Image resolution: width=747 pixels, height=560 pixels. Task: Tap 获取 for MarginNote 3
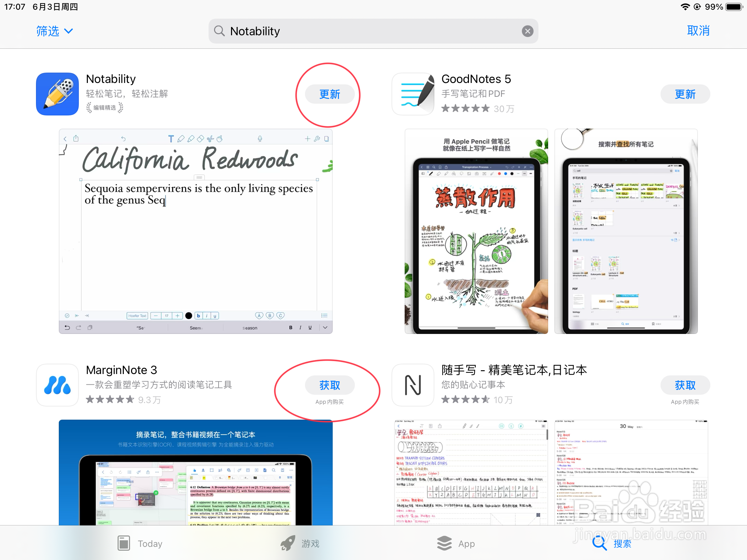click(x=330, y=385)
